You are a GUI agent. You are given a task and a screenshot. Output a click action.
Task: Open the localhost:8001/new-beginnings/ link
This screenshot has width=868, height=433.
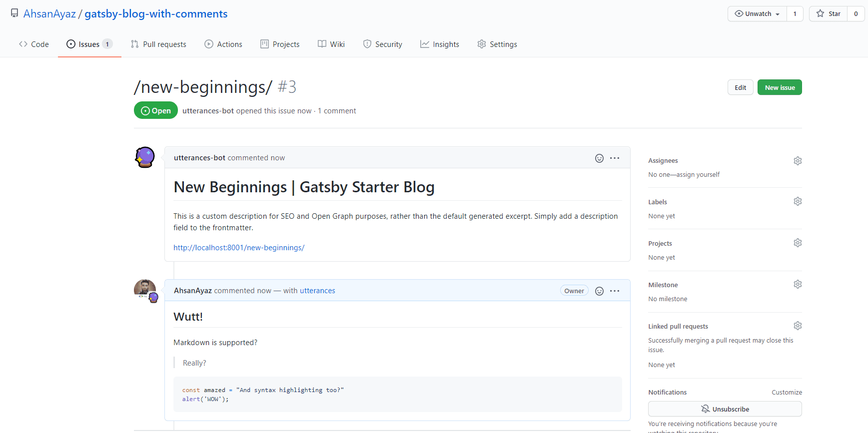coord(239,248)
